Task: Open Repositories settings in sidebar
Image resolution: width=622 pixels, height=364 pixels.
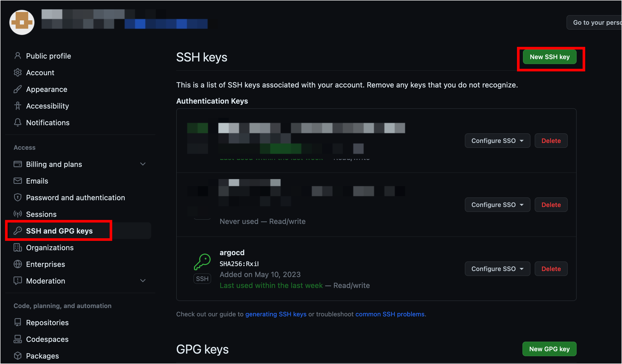Action: point(47,322)
